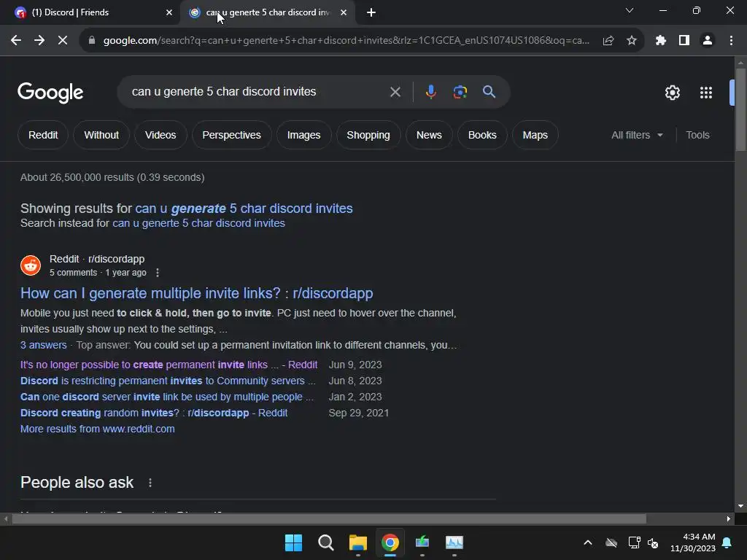Image resolution: width=747 pixels, height=560 pixels.
Task: Open Chrome three-dot menu
Action: click(x=731, y=41)
